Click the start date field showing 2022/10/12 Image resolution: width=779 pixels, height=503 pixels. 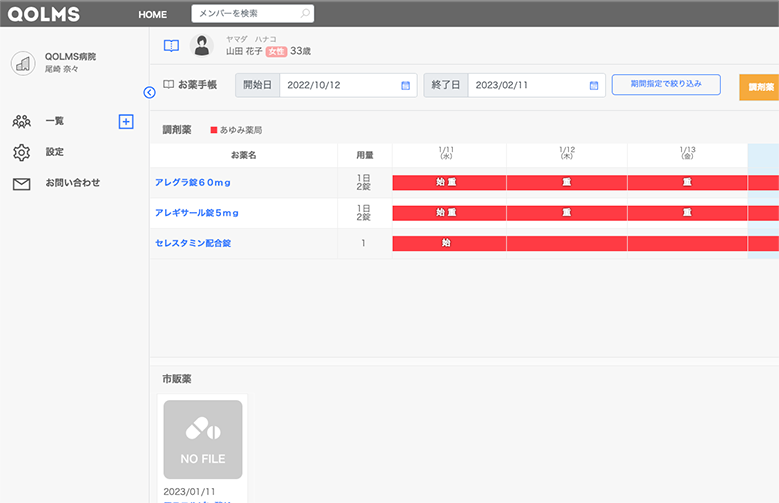point(340,86)
